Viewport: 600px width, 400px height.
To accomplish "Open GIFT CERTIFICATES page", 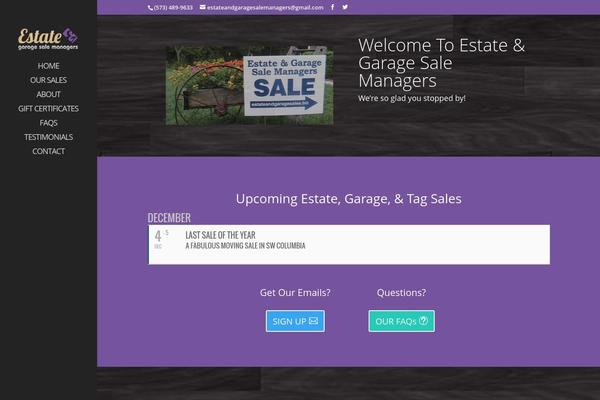I will pyautogui.click(x=48, y=109).
